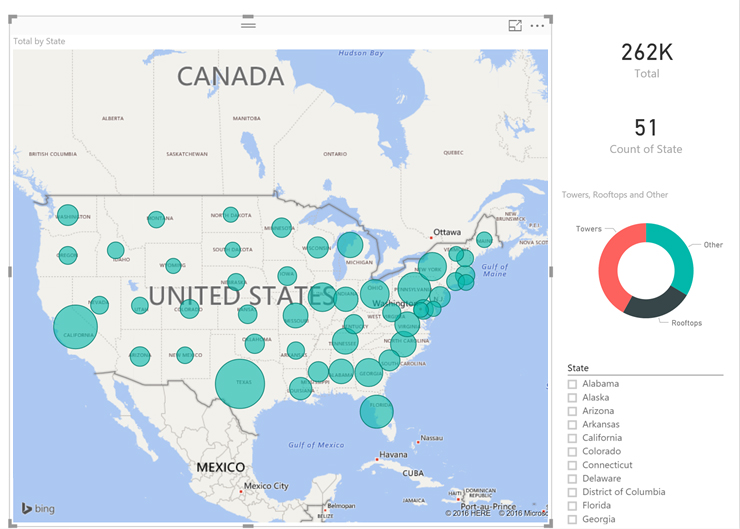The image size is (740, 529).
Task: Check the Alabama checkbox
Action: pyautogui.click(x=572, y=384)
